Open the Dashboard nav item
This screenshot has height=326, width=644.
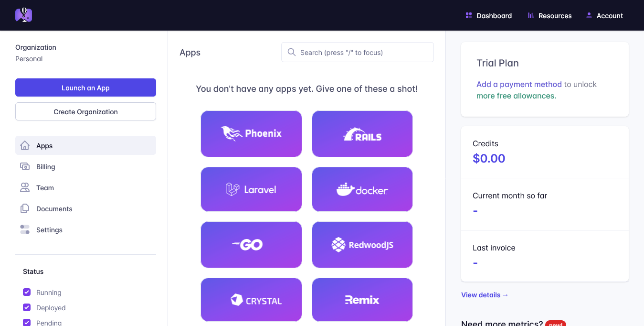point(489,16)
